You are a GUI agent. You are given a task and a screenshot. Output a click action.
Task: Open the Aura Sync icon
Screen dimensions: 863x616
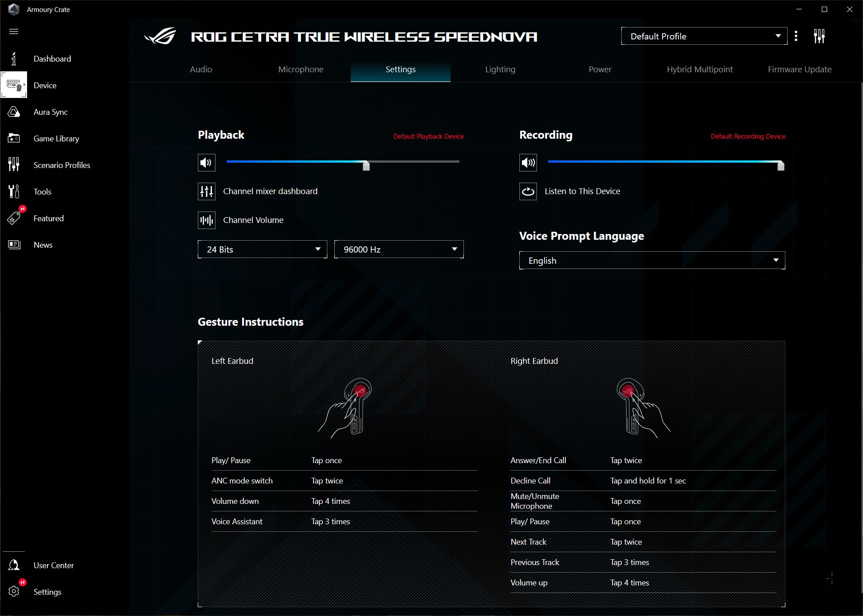pyautogui.click(x=14, y=112)
